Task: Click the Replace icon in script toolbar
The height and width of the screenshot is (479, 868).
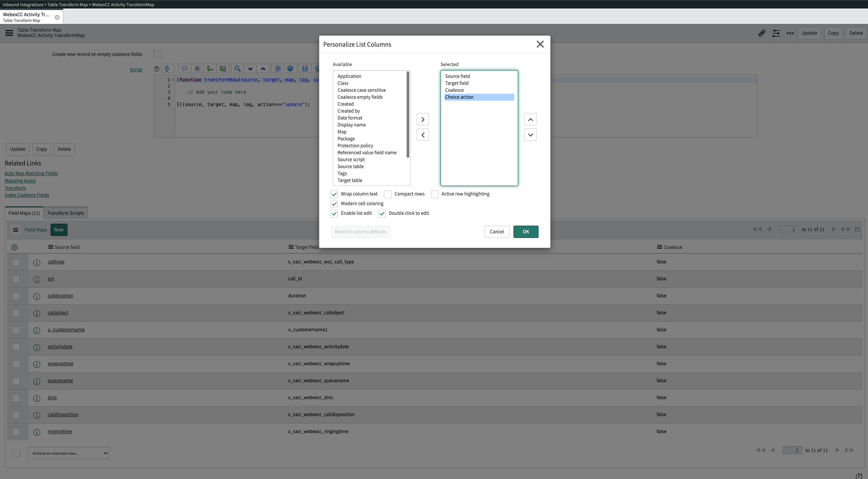Action: pos(210,69)
